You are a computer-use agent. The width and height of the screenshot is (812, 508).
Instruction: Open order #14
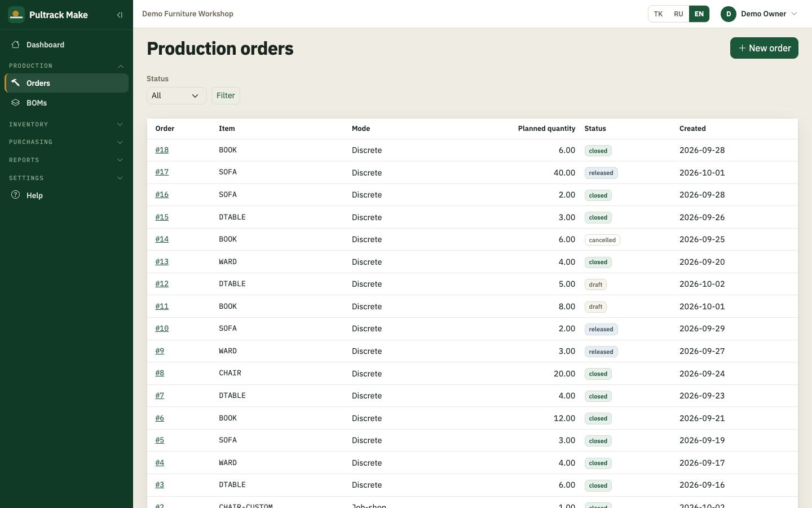point(162,239)
